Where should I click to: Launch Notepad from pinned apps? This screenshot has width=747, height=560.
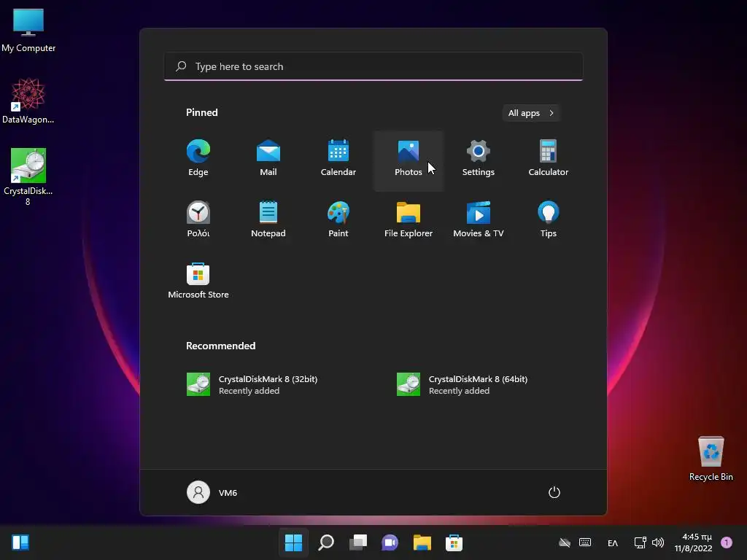(268, 219)
